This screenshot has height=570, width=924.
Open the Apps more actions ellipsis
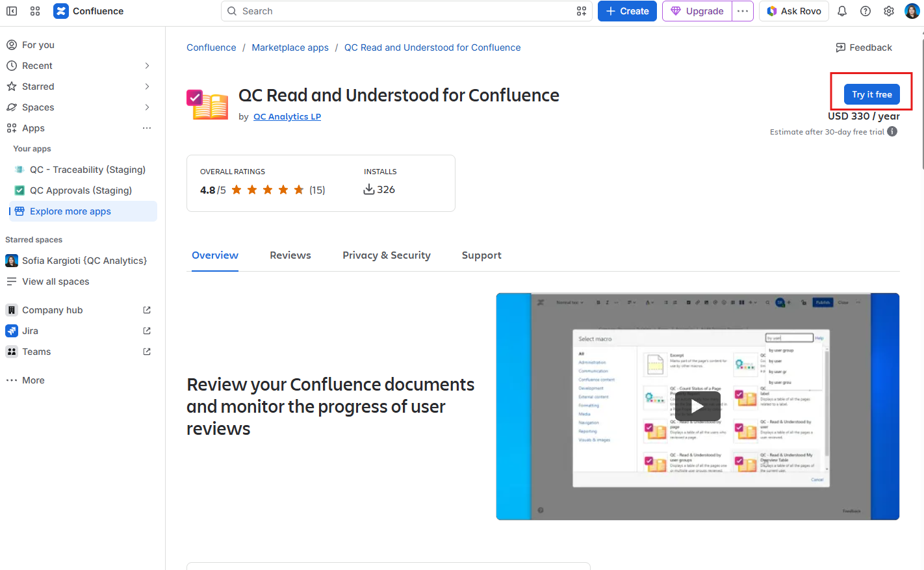coord(147,128)
